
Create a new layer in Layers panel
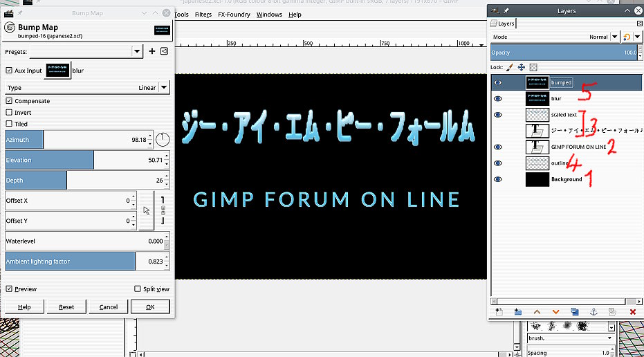point(499,312)
